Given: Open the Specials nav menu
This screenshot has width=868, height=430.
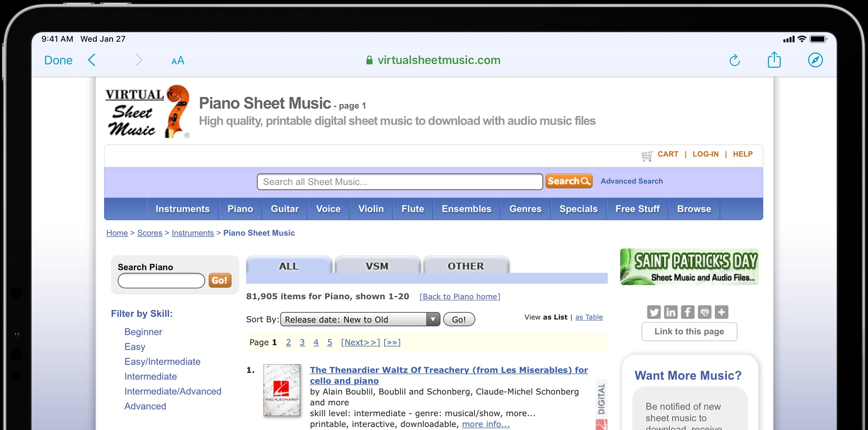Looking at the screenshot, I should (x=579, y=209).
